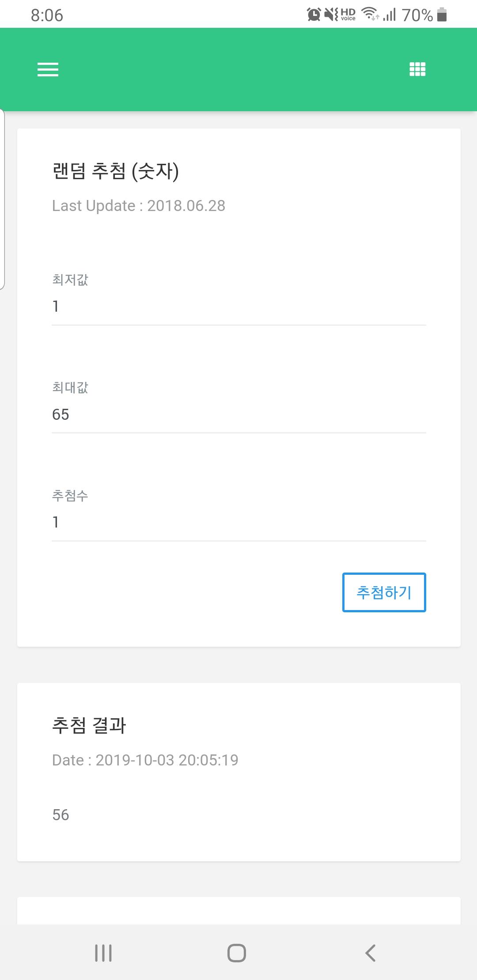477x980 pixels.
Task: Open the recent apps navigation button
Action: [103, 953]
